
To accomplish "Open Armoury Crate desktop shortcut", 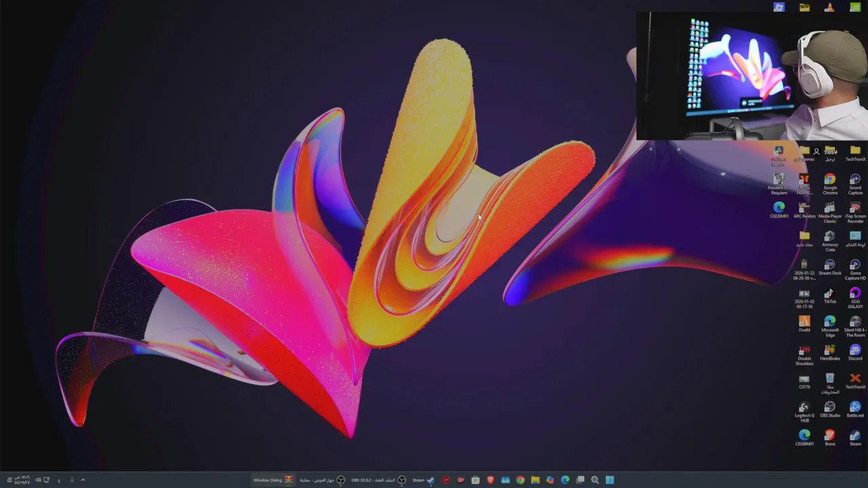I will click(x=830, y=241).
